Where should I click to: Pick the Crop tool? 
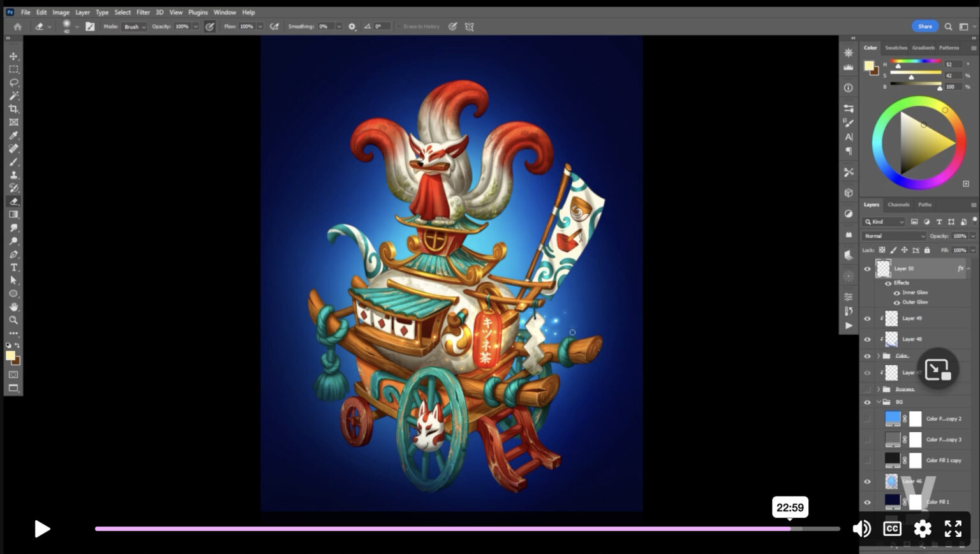click(13, 109)
